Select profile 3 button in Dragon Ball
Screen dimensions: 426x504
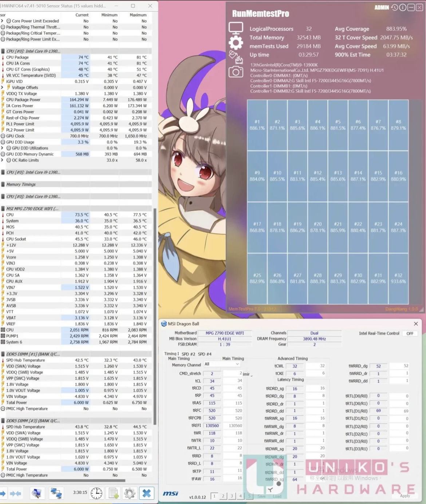click(232, 496)
